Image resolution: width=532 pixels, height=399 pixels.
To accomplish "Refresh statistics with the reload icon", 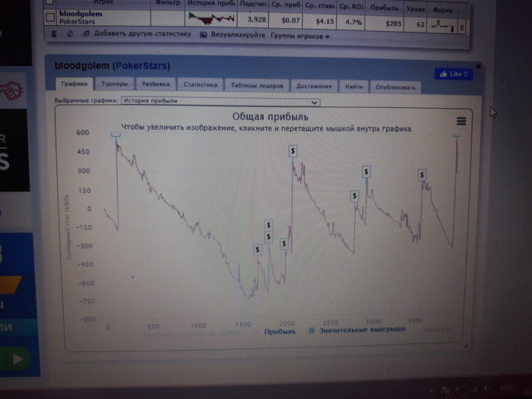I will click(x=70, y=33).
